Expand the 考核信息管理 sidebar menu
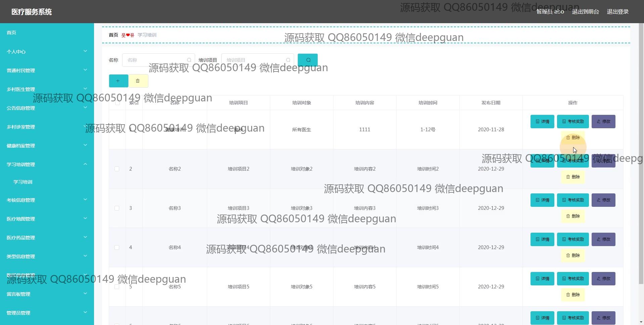This screenshot has height=325, width=644. (47, 200)
